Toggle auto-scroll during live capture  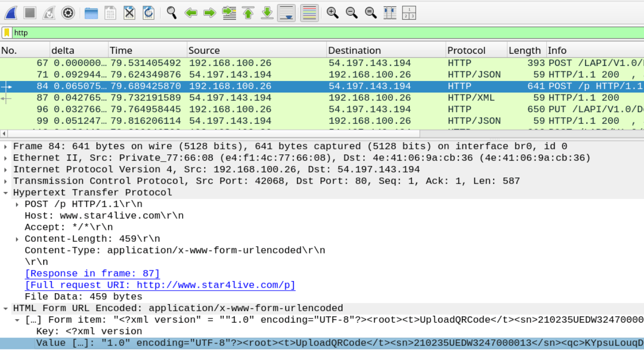click(286, 13)
